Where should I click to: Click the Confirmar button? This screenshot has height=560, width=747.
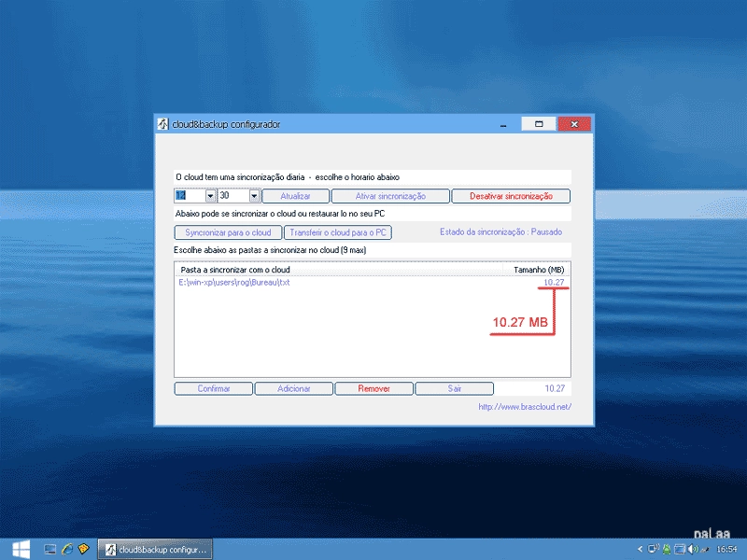click(214, 388)
